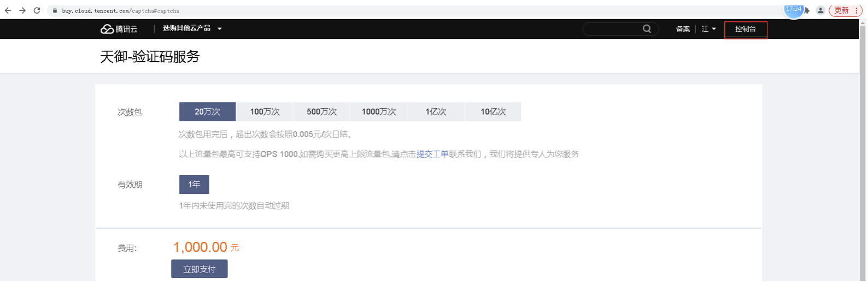The image size is (868, 284).
Task: Select the 1亿次 package
Action: click(436, 111)
